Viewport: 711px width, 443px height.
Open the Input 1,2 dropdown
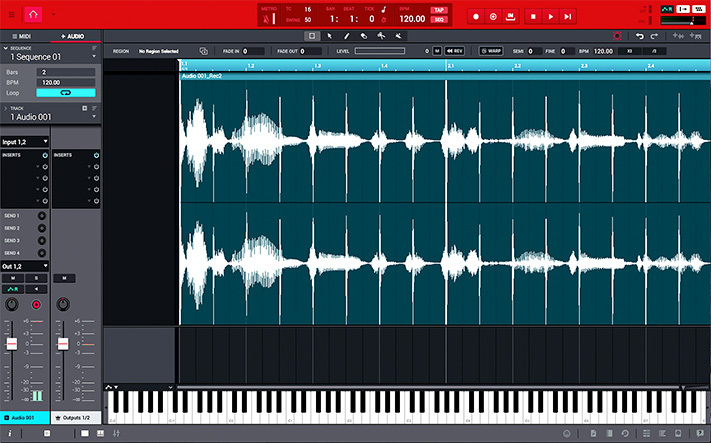pyautogui.click(x=25, y=142)
